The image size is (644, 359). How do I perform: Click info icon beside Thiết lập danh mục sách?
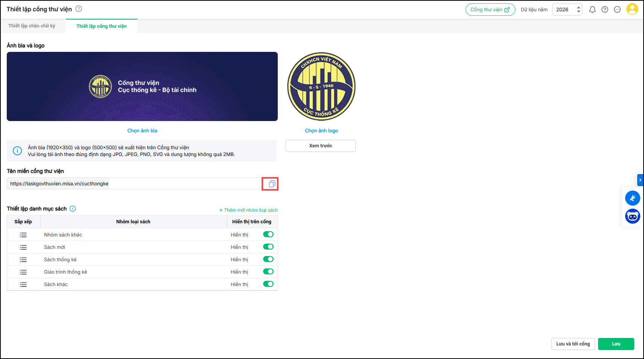(x=73, y=209)
